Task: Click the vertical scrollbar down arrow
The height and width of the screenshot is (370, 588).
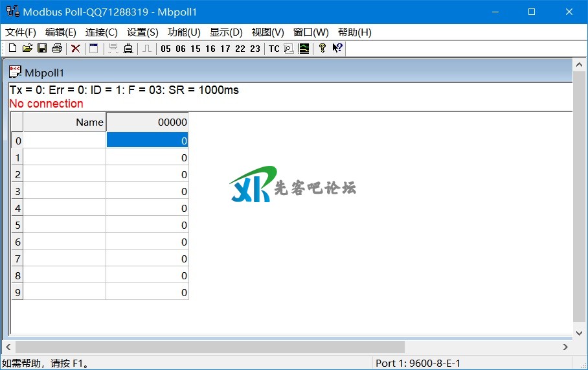Action: click(580, 333)
